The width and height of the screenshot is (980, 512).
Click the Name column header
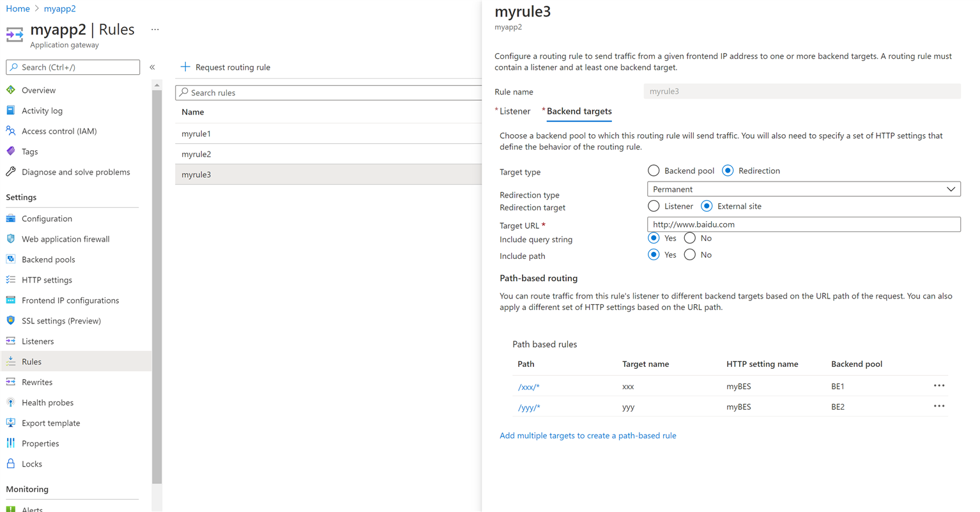tap(193, 112)
